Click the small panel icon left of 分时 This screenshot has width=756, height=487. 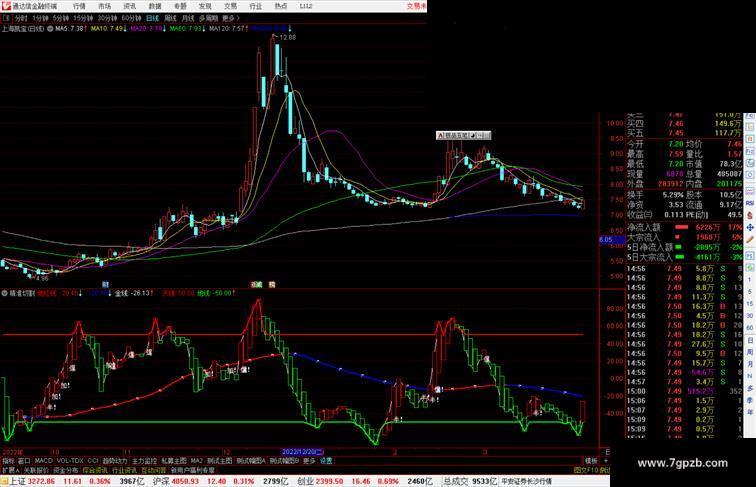click(x=6, y=18)
